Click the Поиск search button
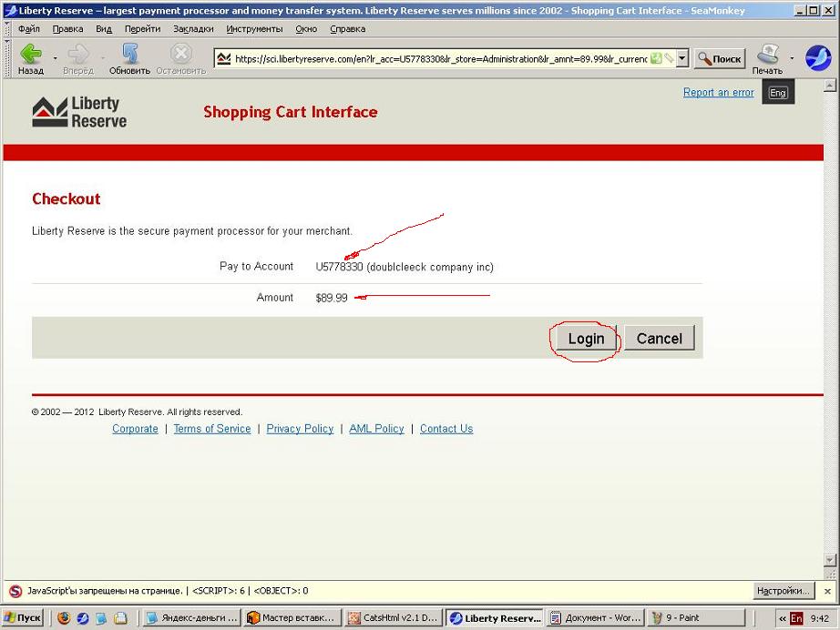 point(720,59)
